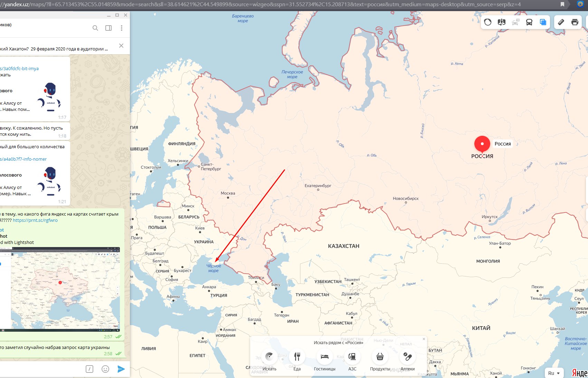
Task: Click the 'Искать рядом с «Россия»' heading
Action: pos(339,343)
